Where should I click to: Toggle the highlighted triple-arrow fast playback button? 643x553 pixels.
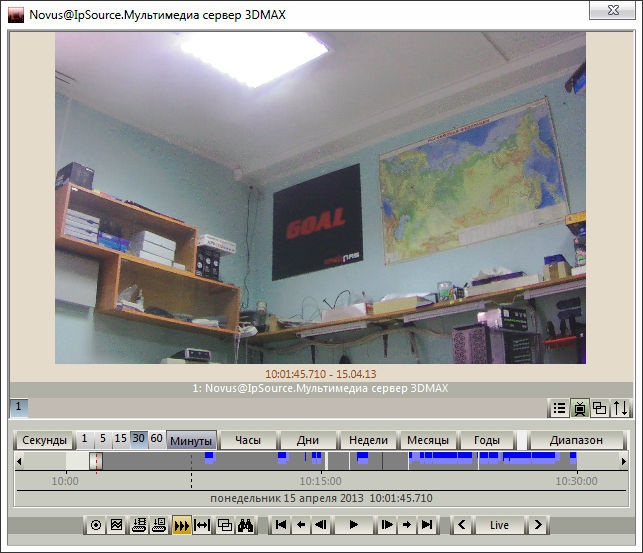(182, 525)
